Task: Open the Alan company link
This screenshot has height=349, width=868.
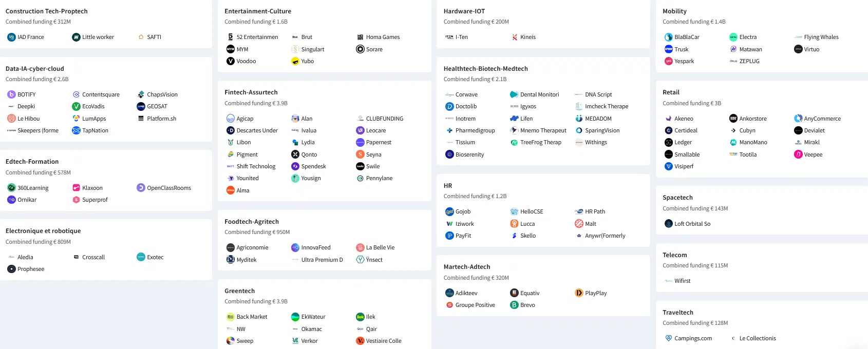Action: pos(307,119)
